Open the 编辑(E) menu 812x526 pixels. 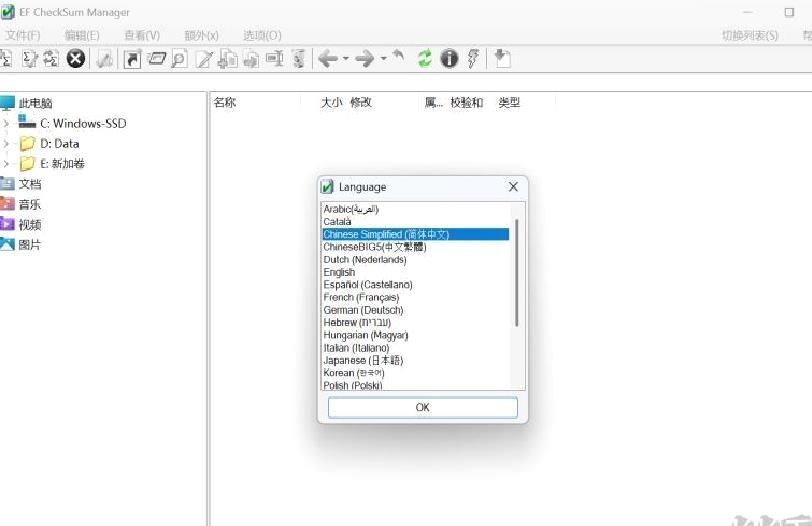tap(82, 35)
